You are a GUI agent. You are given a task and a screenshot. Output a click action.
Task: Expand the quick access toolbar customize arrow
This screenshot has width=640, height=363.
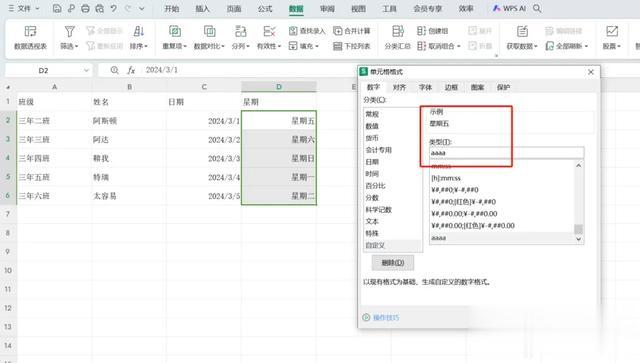(x=142, y=8)
